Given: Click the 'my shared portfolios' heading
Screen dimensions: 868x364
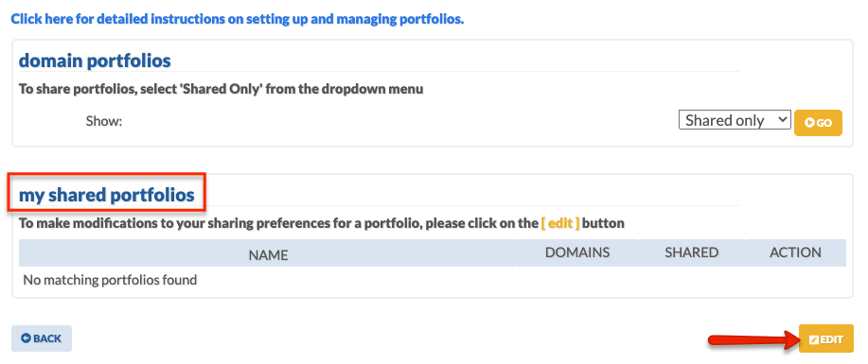Looking at the screenshot, I should point(107,195).
